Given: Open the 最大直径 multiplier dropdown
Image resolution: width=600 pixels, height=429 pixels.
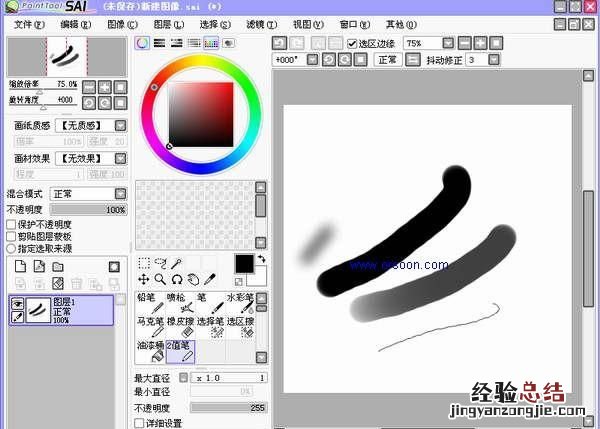Looking at the screenshot, I should point(184,378).
